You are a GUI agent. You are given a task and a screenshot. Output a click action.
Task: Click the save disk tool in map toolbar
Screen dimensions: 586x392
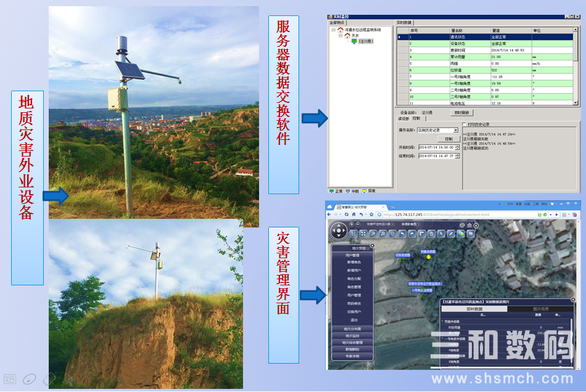pos(471,234)
